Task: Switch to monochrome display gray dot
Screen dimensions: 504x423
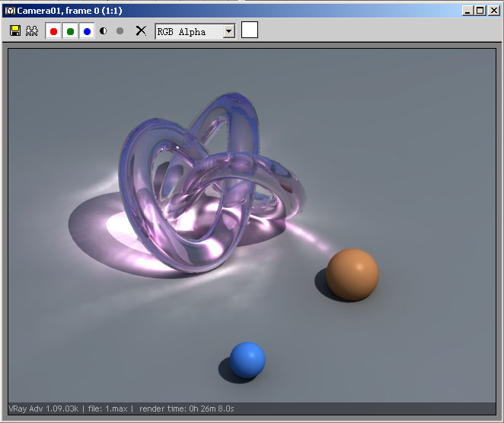Action: pos(120,31)
